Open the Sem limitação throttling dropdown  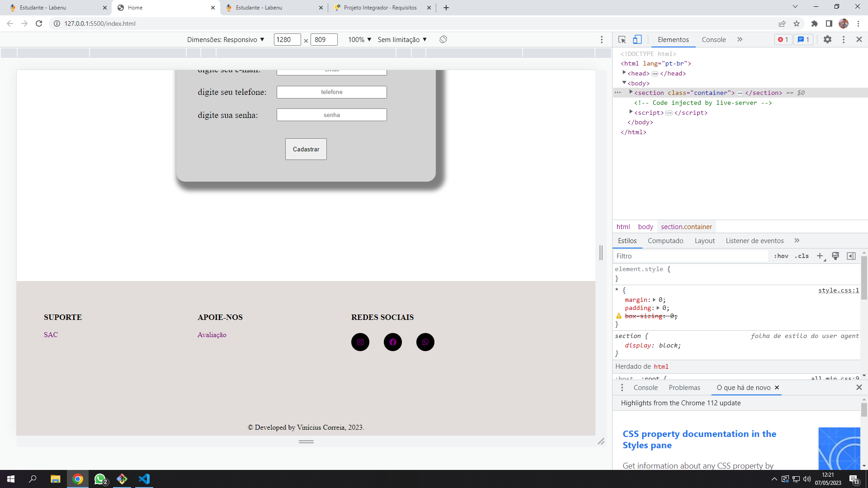401,39
